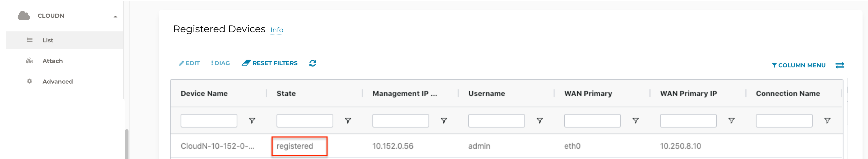Click the column reorder arrows icon
Screen dimensions: 868x159
840,65
